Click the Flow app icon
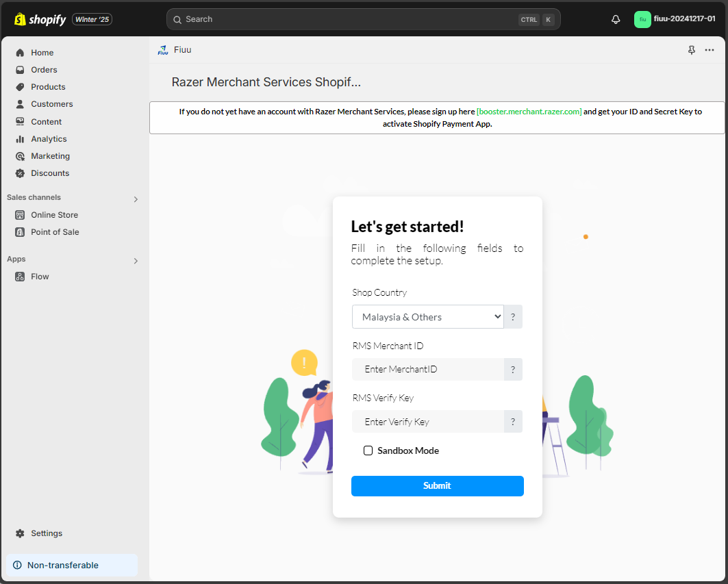This screenshot has height=584, width=728. 20,277
